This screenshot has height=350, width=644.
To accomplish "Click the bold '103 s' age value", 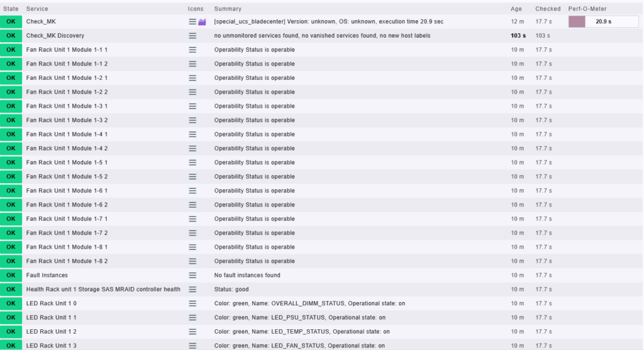I will tap(518, 35).
